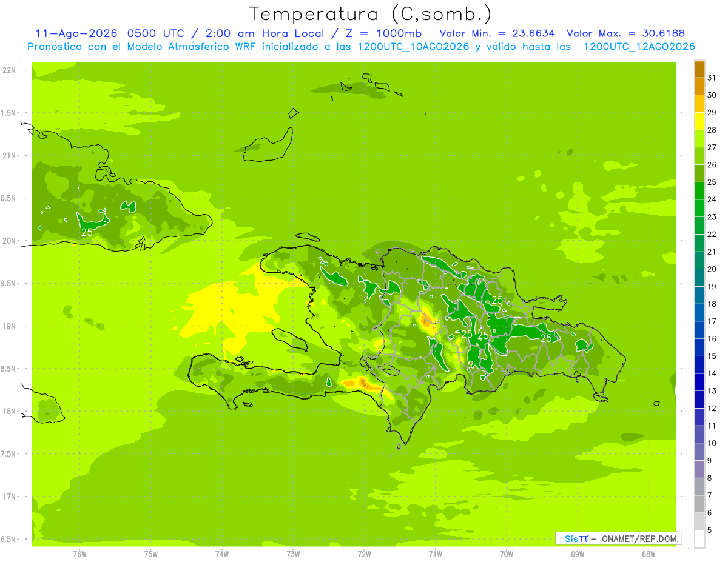The width and height of the screenshot is (728, 562).
Task: Click the "71W" longitude label
Action: click(x=435, y=554)
